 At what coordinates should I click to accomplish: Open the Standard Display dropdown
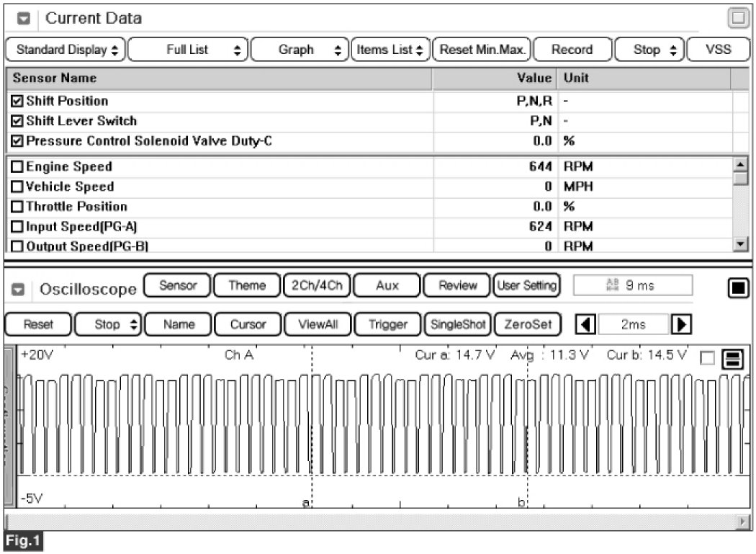point(64,50)
